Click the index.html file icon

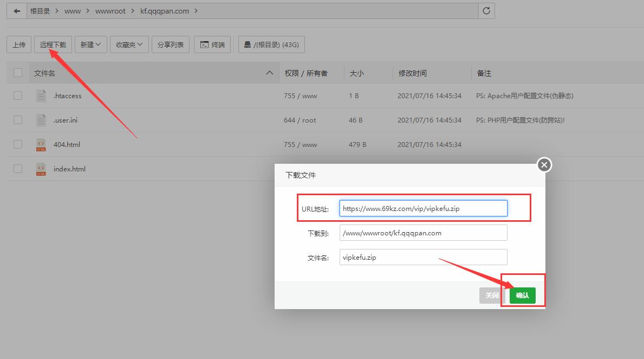41,169
